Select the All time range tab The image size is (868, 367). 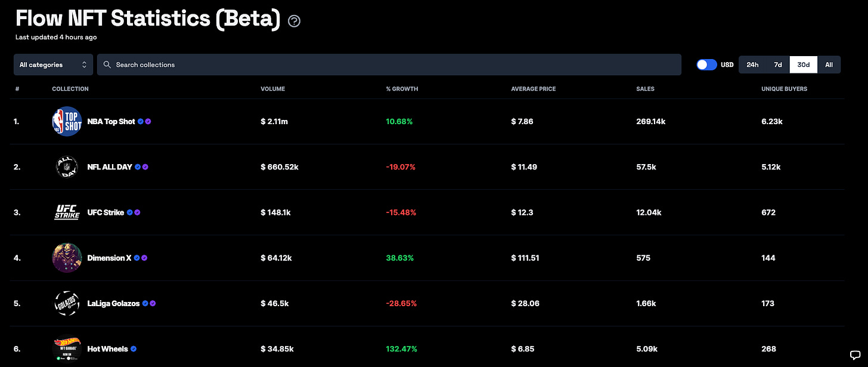[829, 64]
